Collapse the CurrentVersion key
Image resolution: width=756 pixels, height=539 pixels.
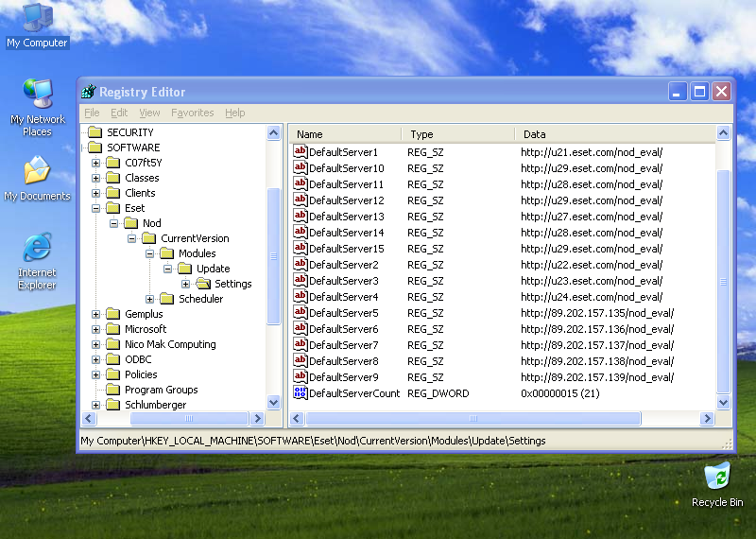(131, 238)
